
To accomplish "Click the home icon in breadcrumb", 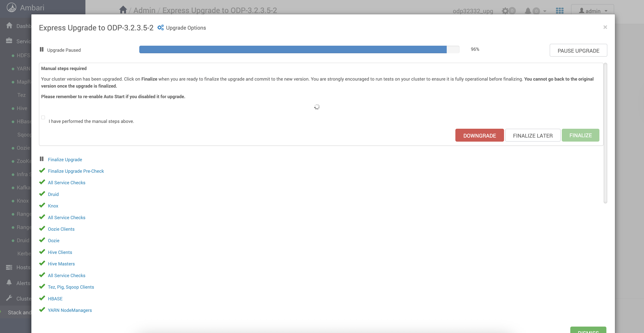I will (123, 10).
